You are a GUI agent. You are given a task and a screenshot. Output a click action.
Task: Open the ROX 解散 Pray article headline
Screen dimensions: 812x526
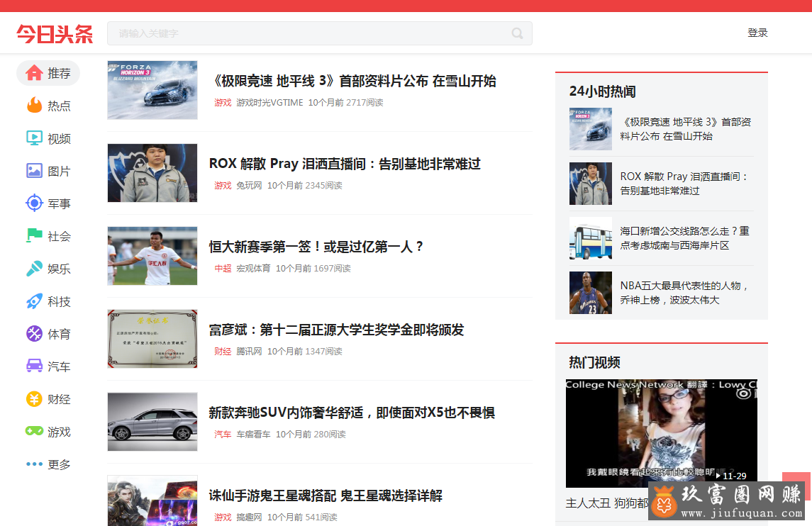tap(345, 164)
